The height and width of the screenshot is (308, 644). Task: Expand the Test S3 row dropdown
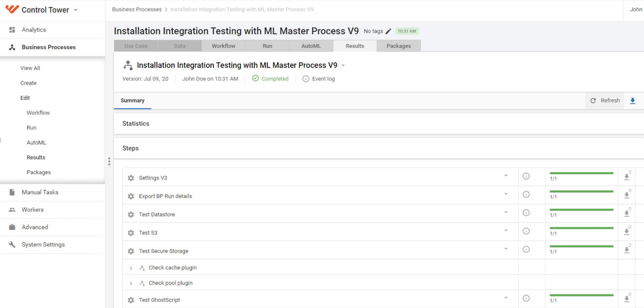506,231
